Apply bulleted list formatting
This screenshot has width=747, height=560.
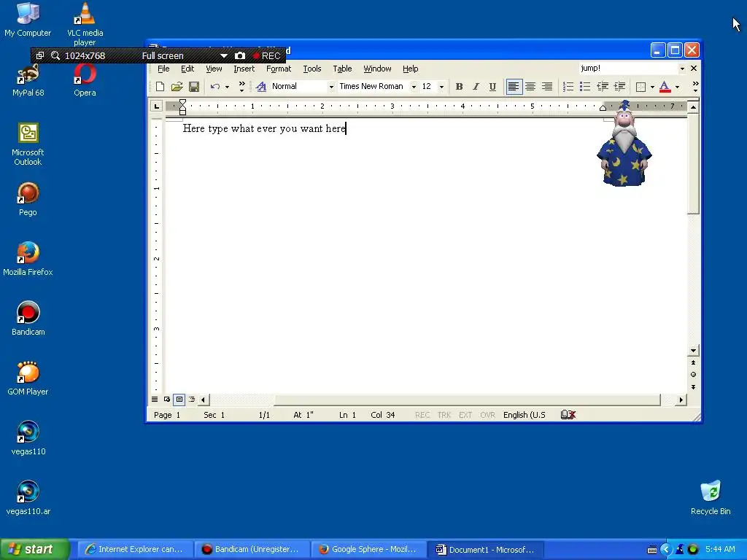point(585,87)
